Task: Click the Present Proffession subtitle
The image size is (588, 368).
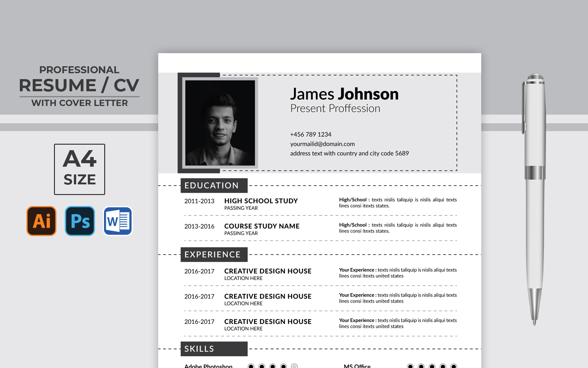Action: [335, 109]
